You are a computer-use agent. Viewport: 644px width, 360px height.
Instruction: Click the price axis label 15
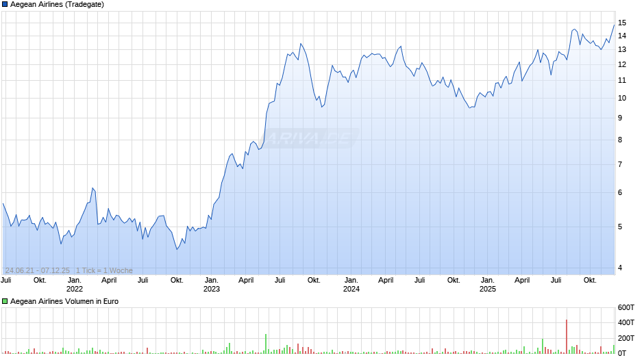point(622,23)
